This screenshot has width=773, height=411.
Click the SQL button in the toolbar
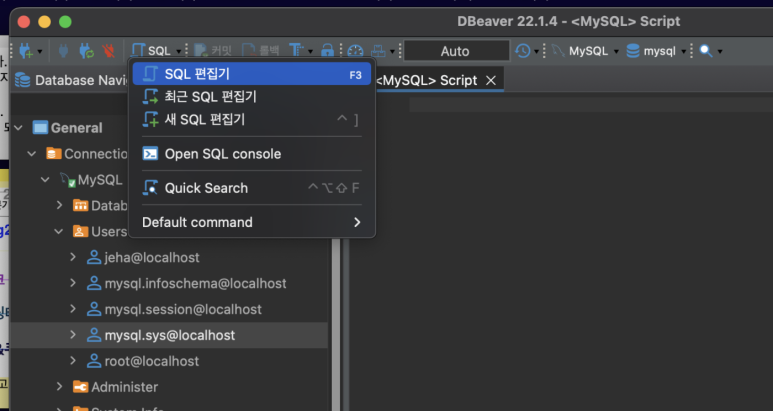point(152,51)
